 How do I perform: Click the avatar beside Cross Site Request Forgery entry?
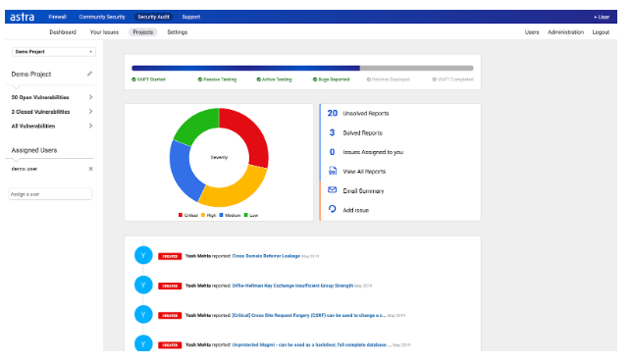point(143,314)
